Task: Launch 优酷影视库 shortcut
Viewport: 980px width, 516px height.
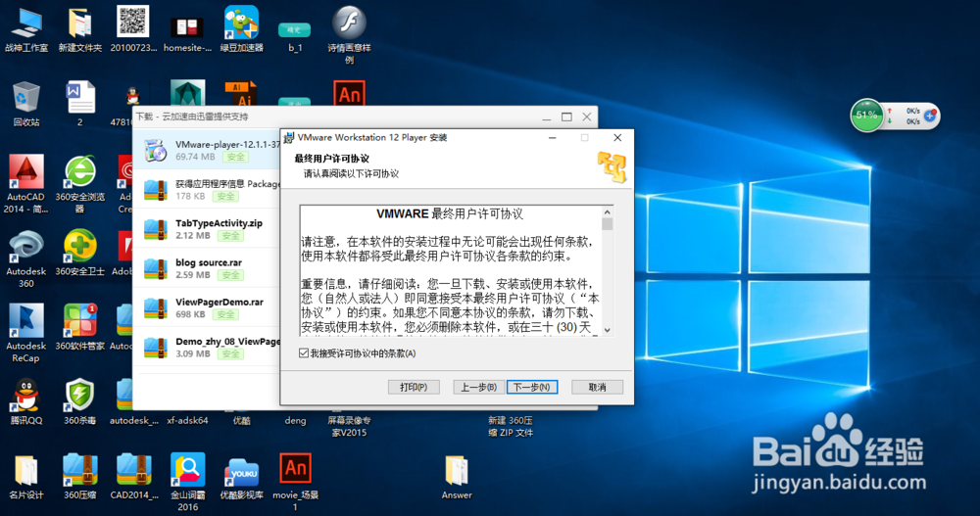Action: [242, 477]
